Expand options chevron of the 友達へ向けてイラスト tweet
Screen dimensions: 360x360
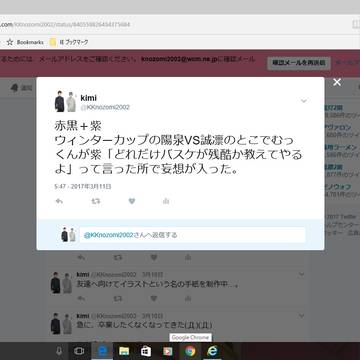pos(301,275)
